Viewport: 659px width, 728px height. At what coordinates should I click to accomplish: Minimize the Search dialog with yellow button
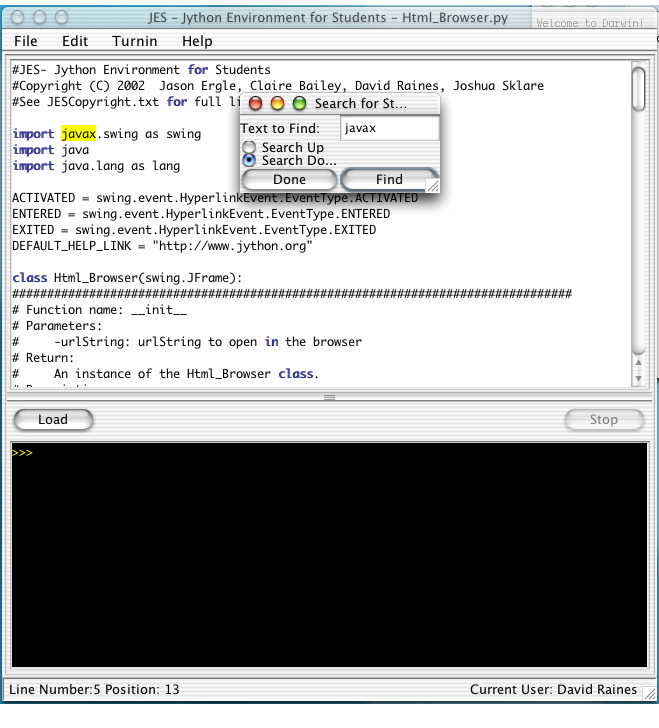tap(277, 104)
